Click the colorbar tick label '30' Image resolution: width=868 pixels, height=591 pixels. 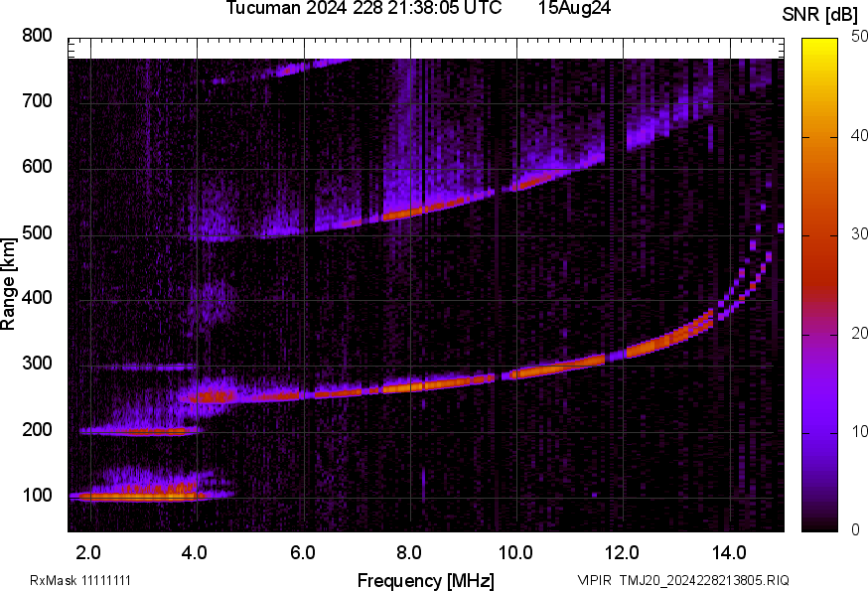click(x=859, y=233)
